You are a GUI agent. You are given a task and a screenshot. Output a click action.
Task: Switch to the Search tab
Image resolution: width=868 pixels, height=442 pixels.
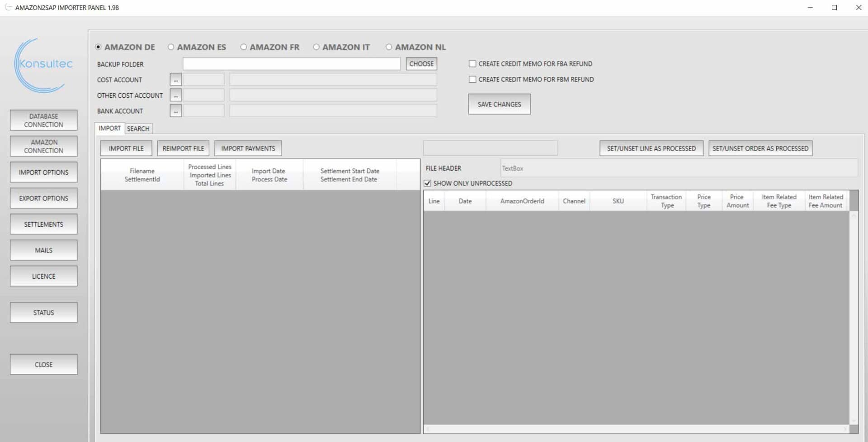click(x=138, y=129)
